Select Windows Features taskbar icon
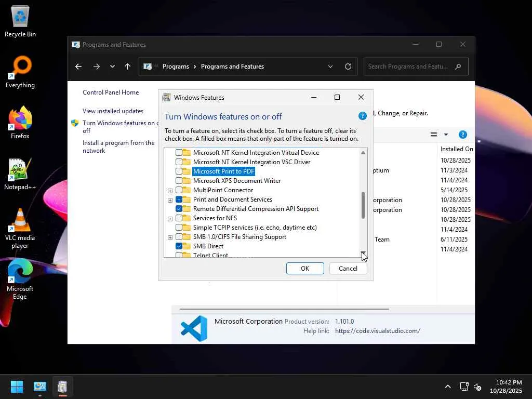532x399 pixels. tap(62, 387)
